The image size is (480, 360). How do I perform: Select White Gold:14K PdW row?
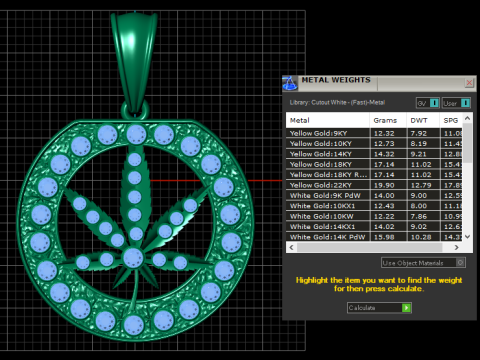[374, 237]
